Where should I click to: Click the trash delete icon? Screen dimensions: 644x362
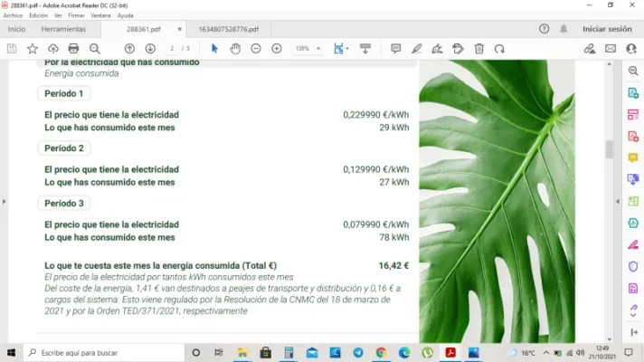click(478, 49)
